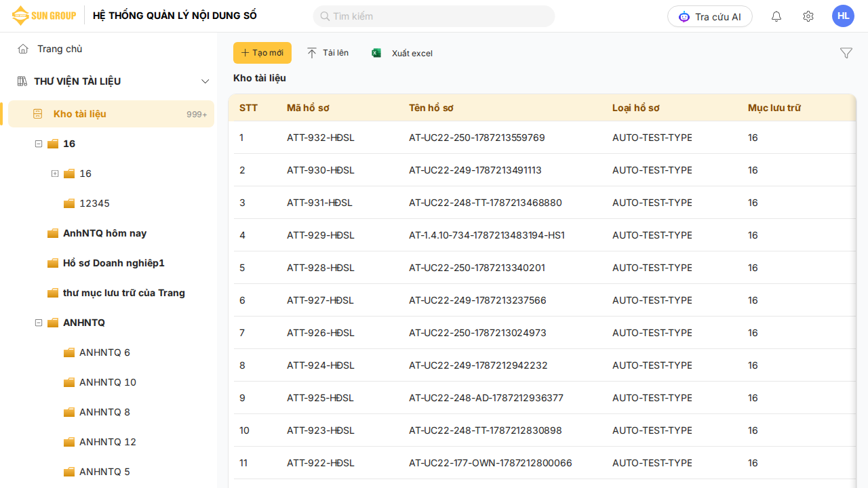
Task: Open record ATT-927-HĐSL
Action: [x=321, y=300]
